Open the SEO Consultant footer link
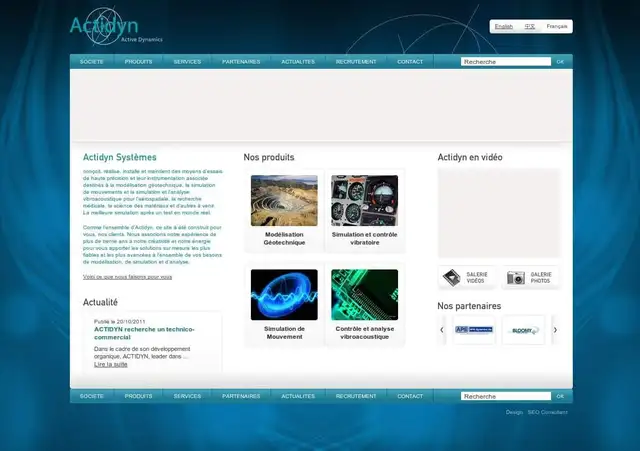This screenshot has width=640, height=451. pyautogui.click(x=547, y=412)
